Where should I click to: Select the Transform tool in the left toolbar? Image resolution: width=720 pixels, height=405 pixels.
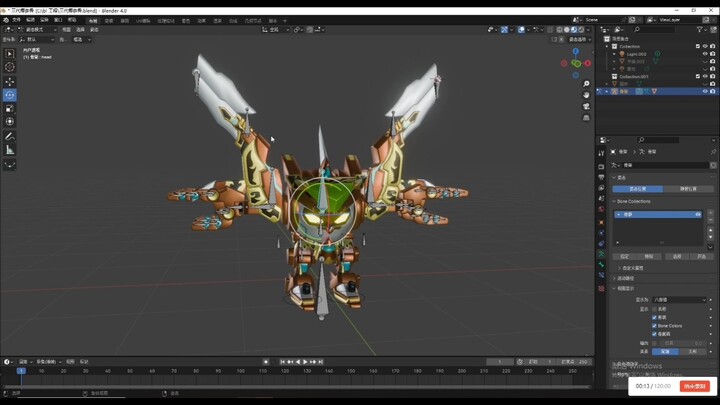point(10,122)
